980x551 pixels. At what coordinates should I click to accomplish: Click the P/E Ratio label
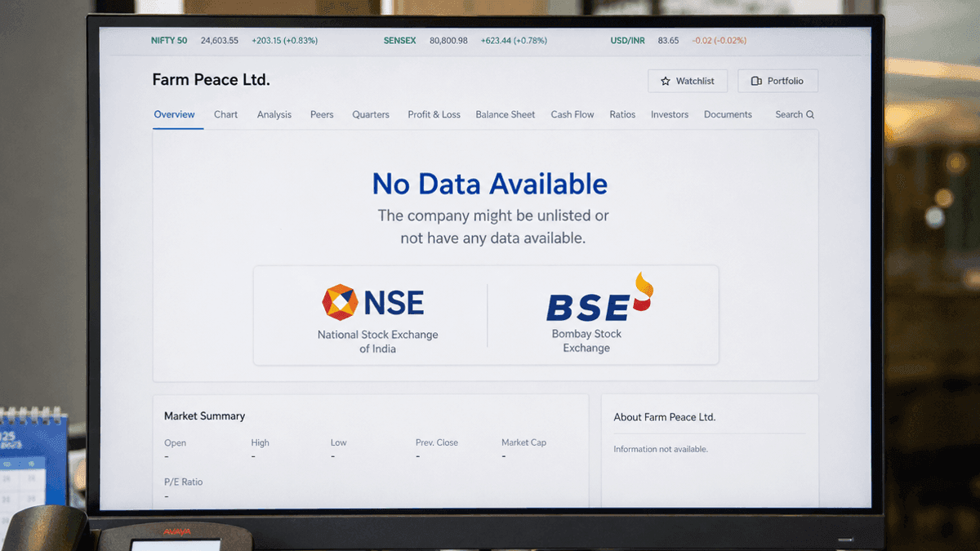[x=184, y=482]
